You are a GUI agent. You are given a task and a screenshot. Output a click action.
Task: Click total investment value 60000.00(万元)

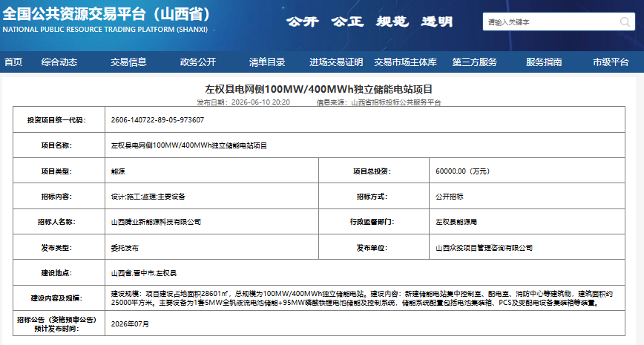(462, 171)
